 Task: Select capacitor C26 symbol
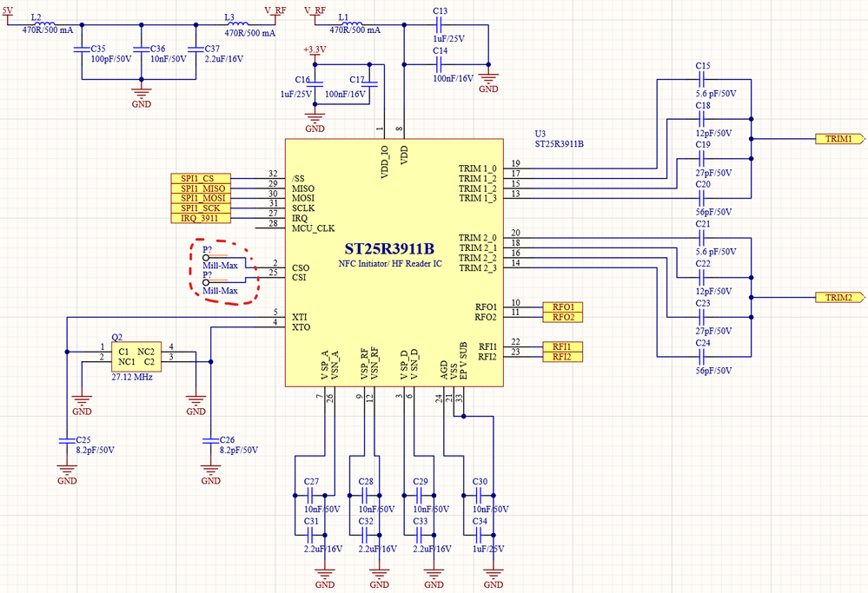211,441
